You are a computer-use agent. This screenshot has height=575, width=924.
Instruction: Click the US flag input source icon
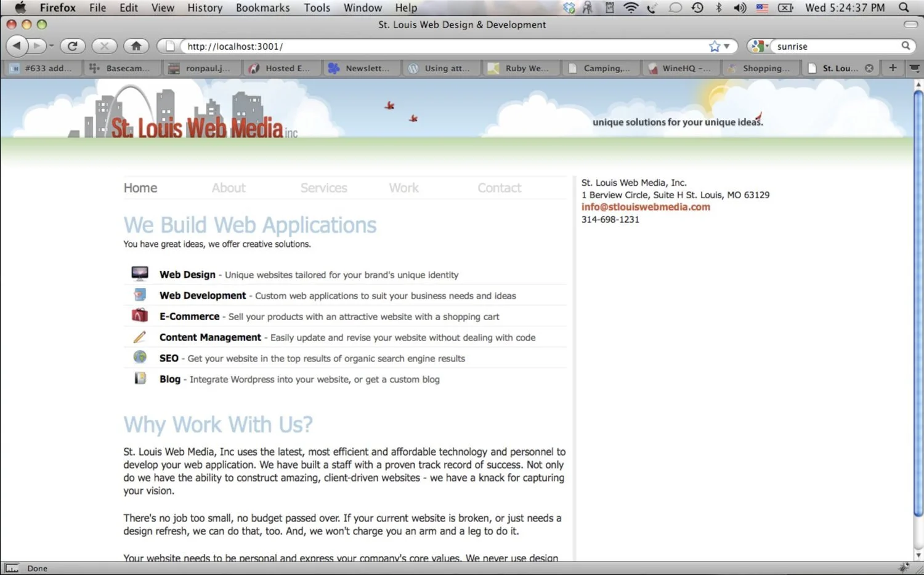pos(762,8)
